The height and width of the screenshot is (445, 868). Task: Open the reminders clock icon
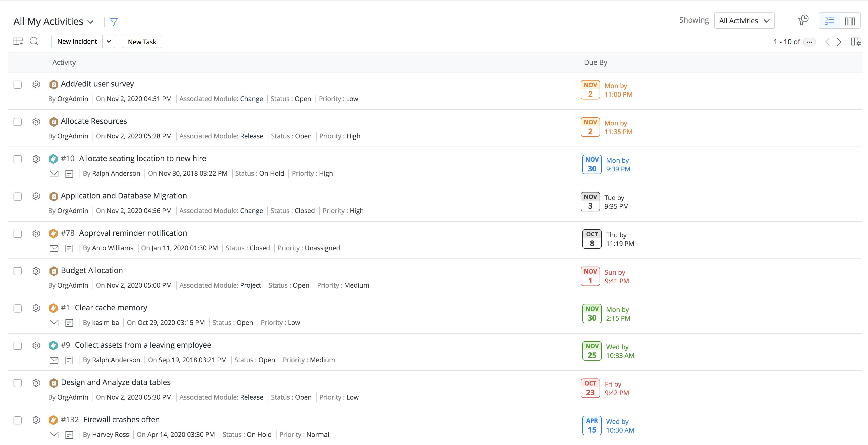pyautogui.click(x=803, y=21)
